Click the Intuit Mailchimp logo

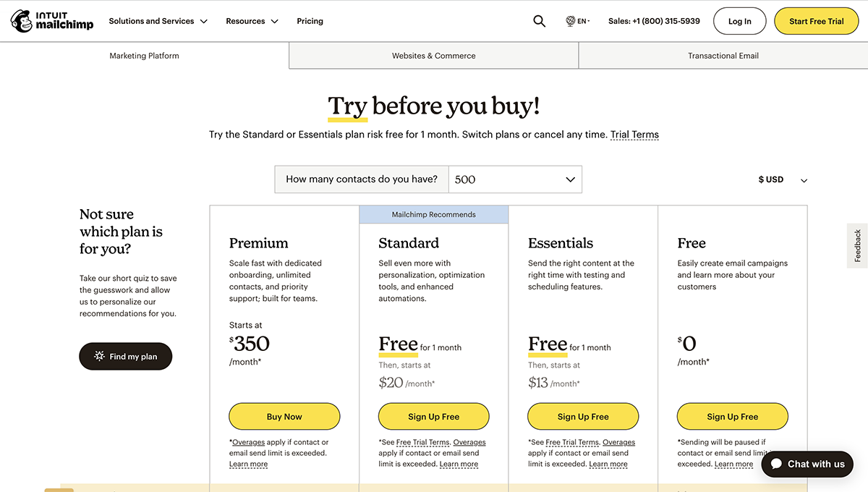(x=51, y=21)
